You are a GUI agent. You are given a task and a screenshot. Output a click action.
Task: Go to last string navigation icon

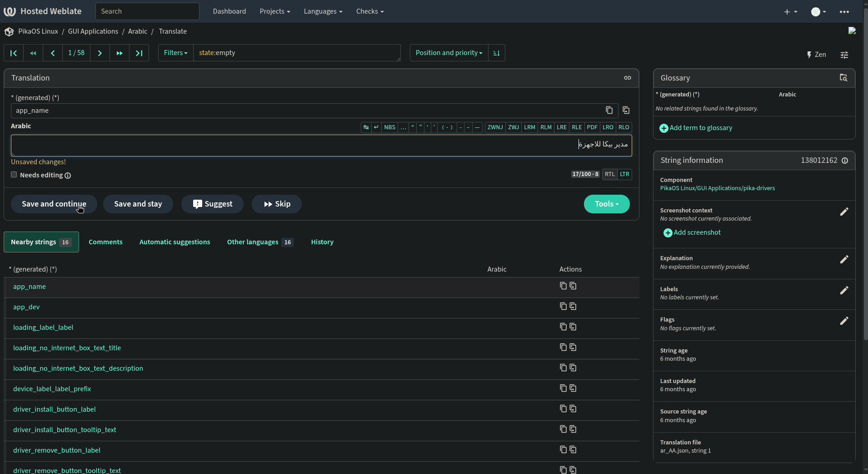[139, 53]
